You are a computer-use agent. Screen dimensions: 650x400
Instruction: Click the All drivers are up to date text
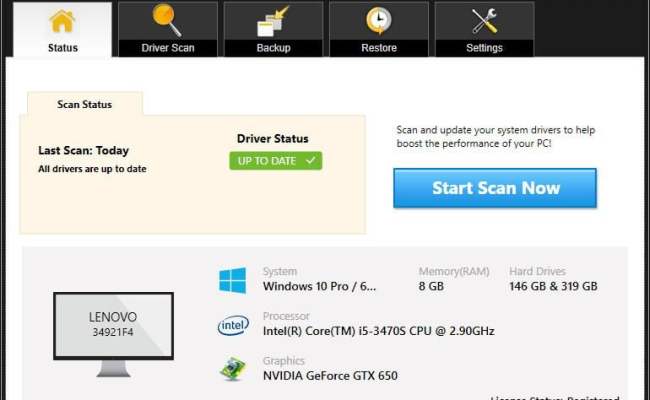(92, 169)
